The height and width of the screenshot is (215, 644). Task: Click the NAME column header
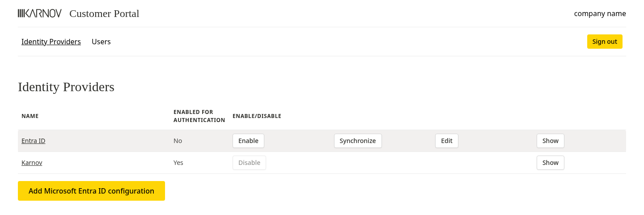30,116
